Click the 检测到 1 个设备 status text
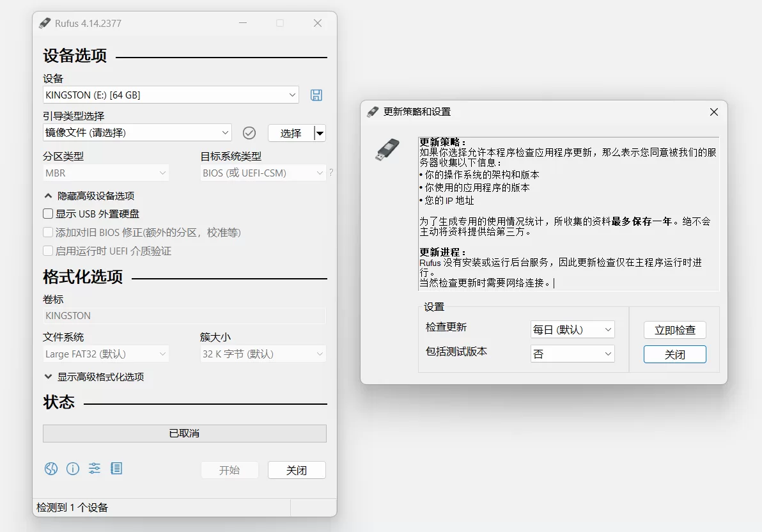Screen dimensions: 762x532 (x=72, y=508)
